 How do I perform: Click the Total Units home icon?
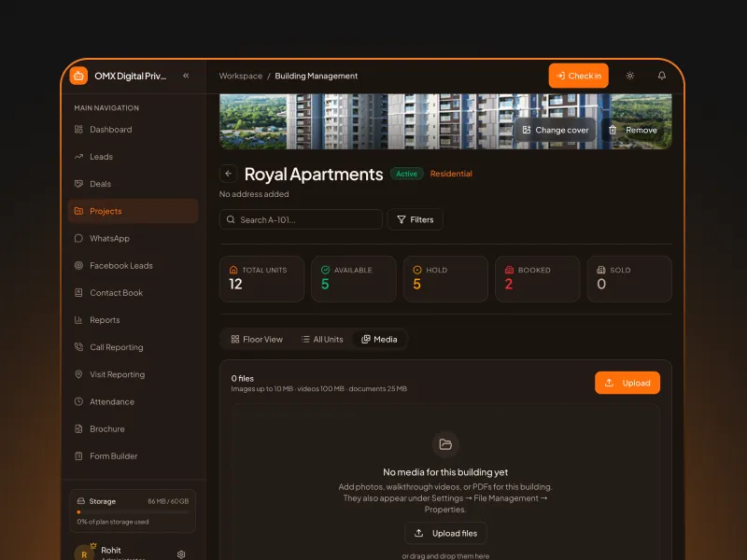tap(233, 270)
